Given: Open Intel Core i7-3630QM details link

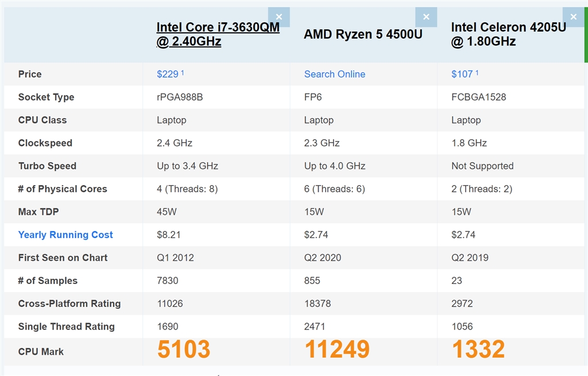Looking at the screenshot, I should click(218, 34).
